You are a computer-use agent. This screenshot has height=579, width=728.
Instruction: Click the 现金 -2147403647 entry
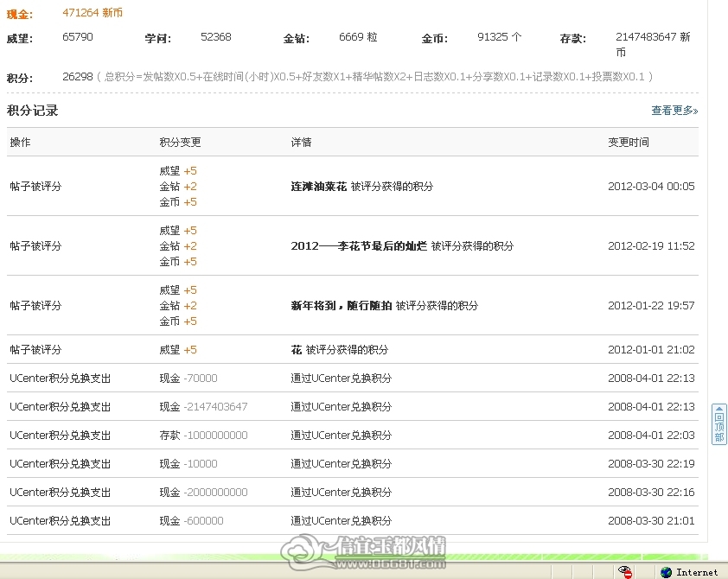(204, 407)
